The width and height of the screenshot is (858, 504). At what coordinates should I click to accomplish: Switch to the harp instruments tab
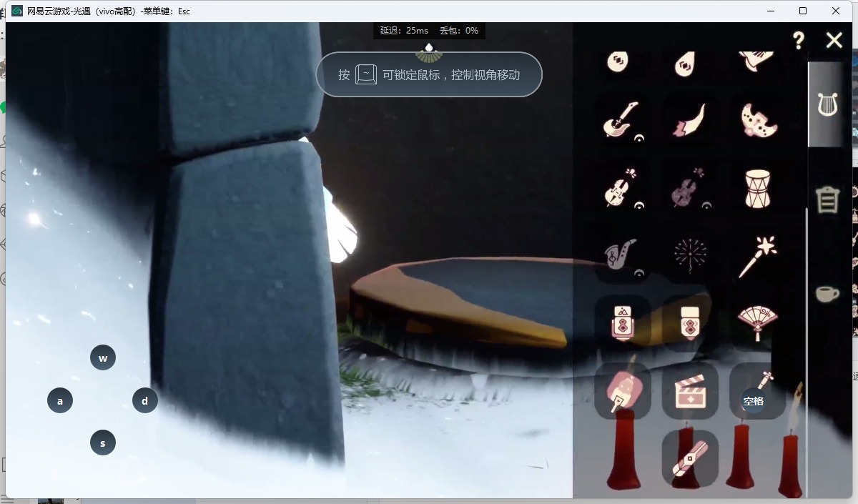pos(827,105)
